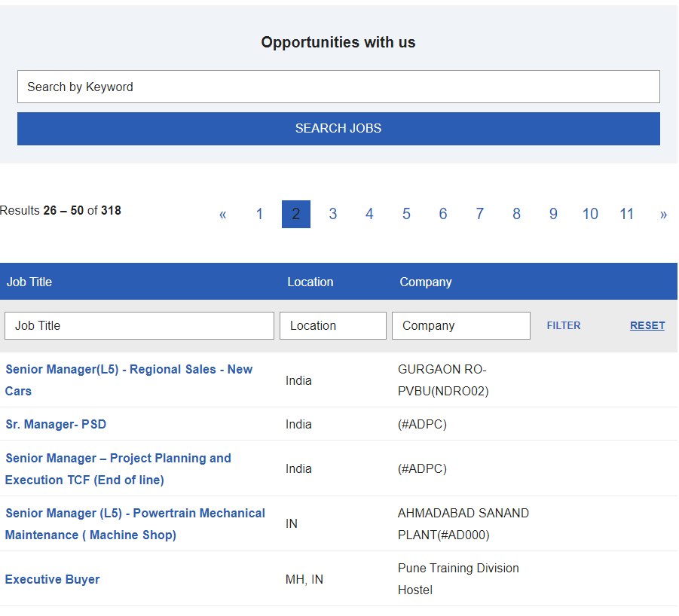Open results page 9
Screen dimensions: 679x616
[553, 214]
